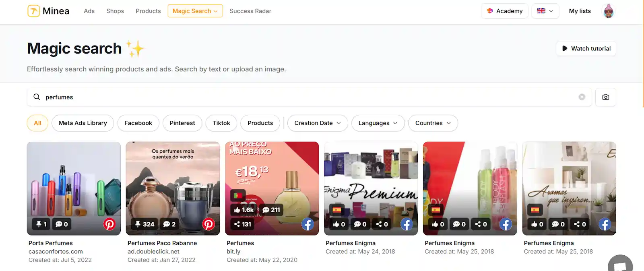644x271 pixels.
Task: Open the Academy button
Action: [505, 11]
